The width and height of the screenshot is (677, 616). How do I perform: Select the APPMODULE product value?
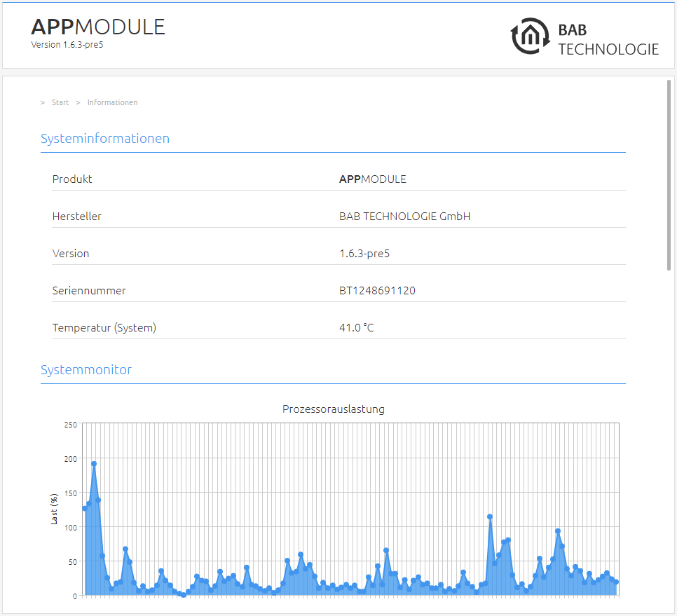[373, 179]
